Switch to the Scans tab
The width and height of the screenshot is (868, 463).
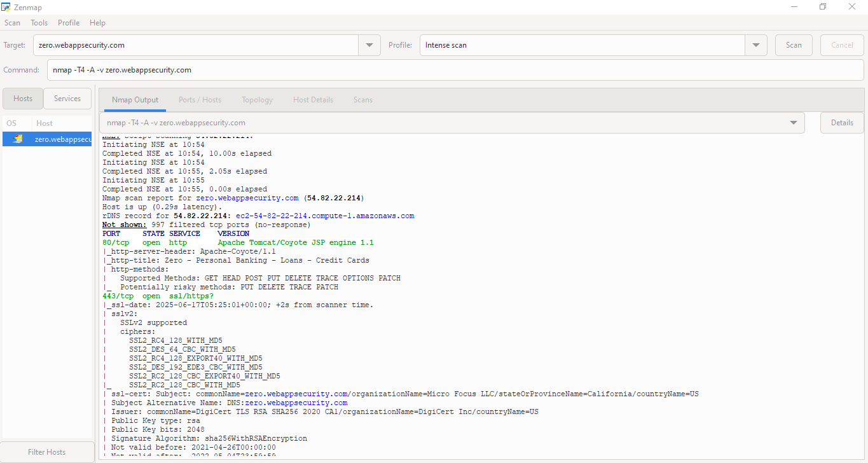click(x=363, y=100)
